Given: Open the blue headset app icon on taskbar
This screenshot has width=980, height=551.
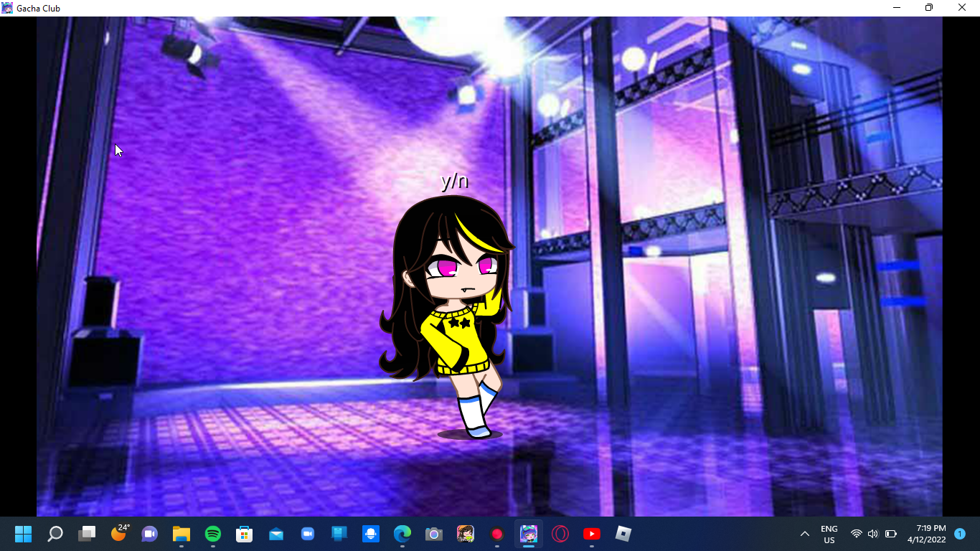Looking at the screenshot, I should tap(371, 534).
